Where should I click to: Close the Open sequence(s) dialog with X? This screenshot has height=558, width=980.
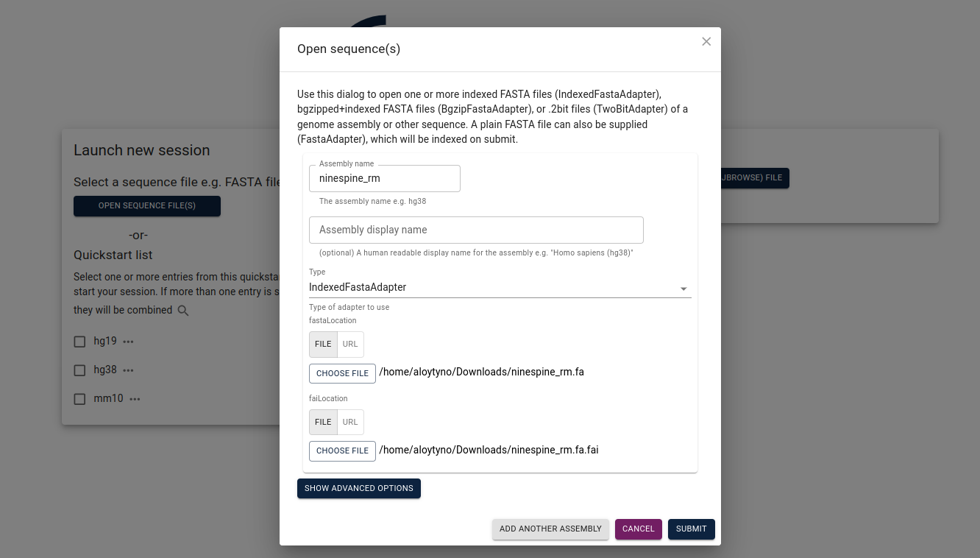[x=706, y=41]
